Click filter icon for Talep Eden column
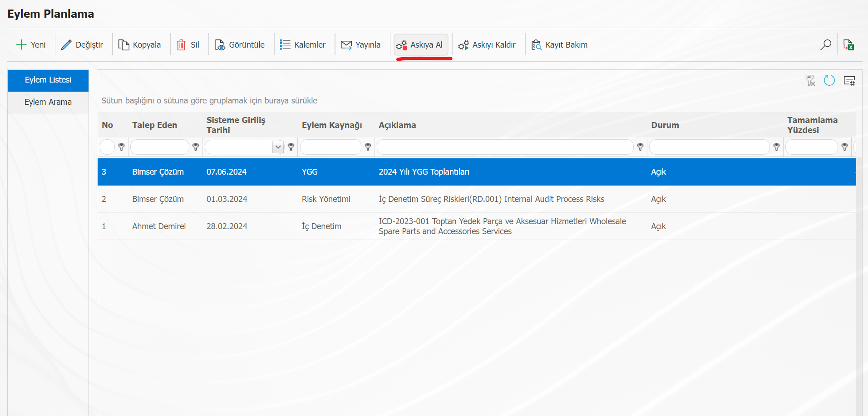 click(x=196, y=147)
